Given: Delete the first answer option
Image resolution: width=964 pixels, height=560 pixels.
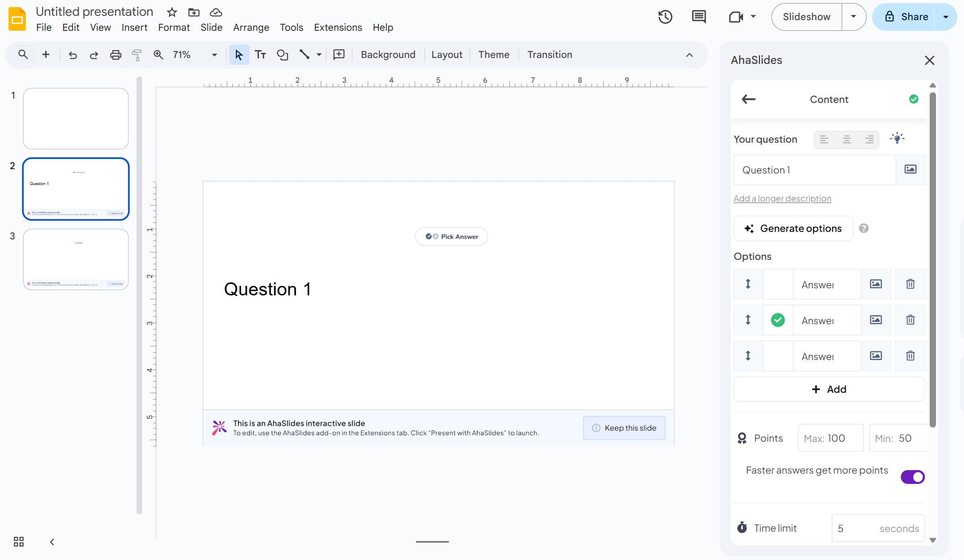Looking at the screenshot, I should pyautogui.click(x=910, y=284).
